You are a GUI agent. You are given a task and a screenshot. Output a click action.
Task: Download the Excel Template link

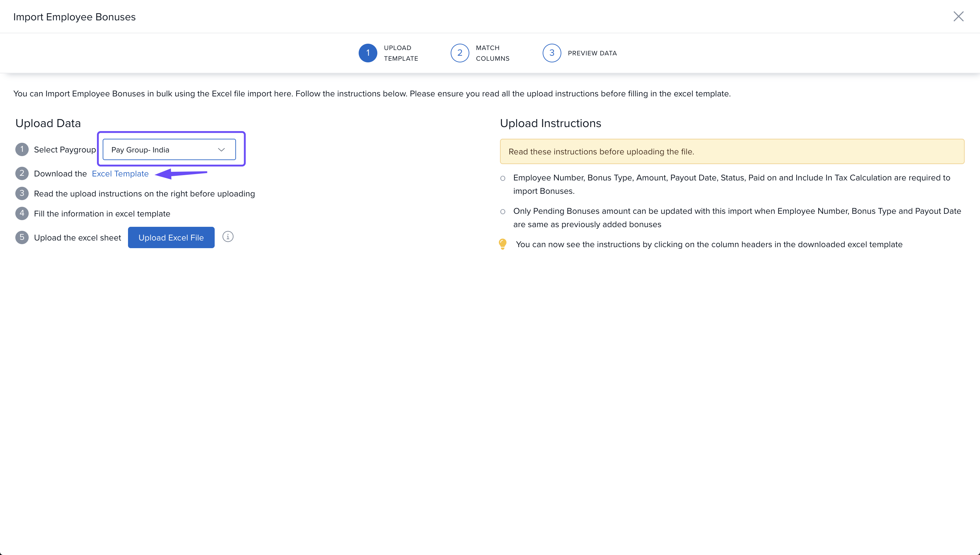120,174
